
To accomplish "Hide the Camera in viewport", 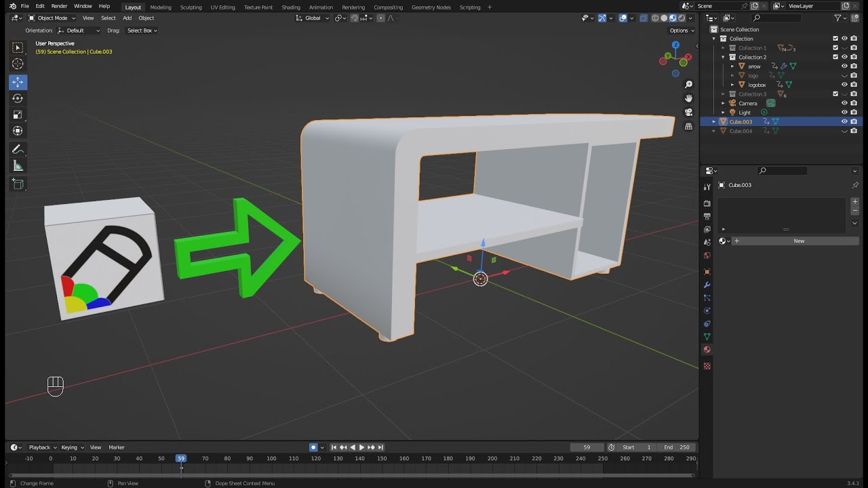I will tap(844, 103).
